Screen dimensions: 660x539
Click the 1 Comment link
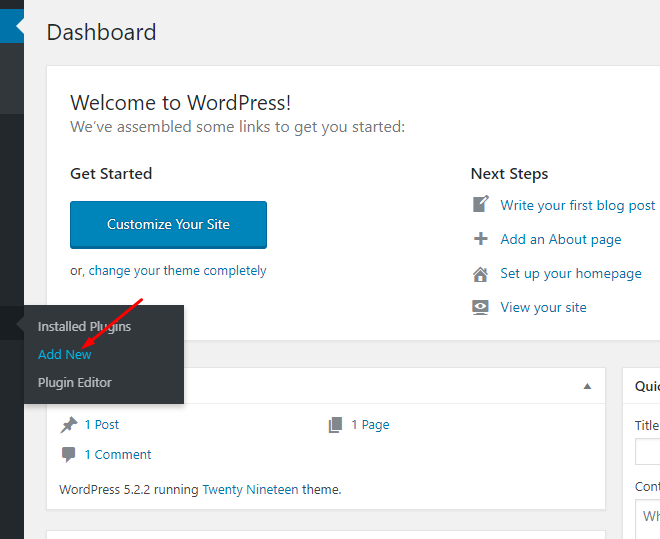[118, 455]
